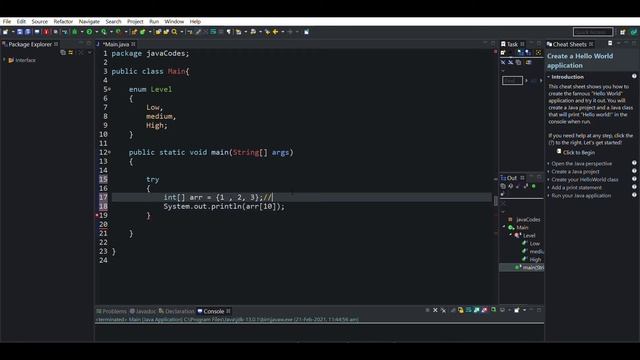
Task: Switch to the Javadoc tab
Action: click(x=143, y=311)
